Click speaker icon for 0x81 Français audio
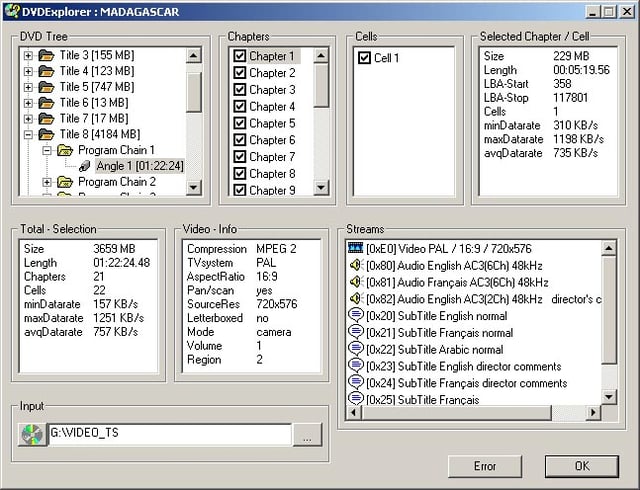Viewport: 640px width, 490px height. (x=356, y=282)
